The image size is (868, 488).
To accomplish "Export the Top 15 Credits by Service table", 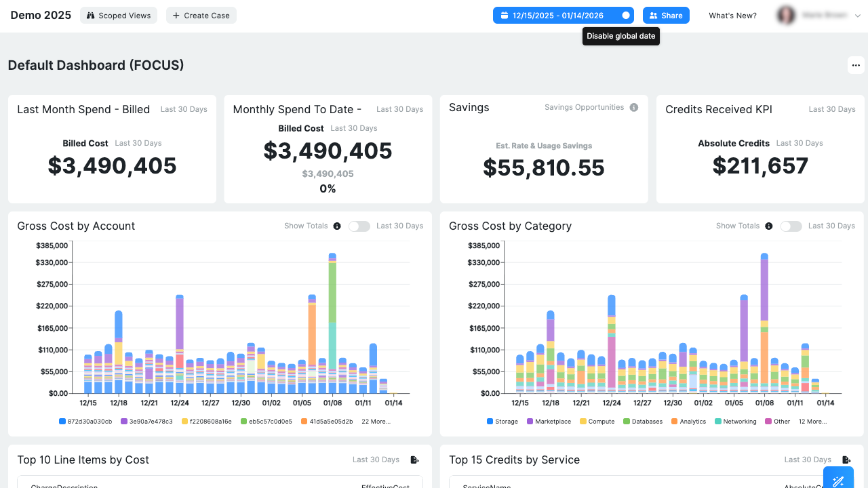I will pyautogui.click(x=846, y=460).
